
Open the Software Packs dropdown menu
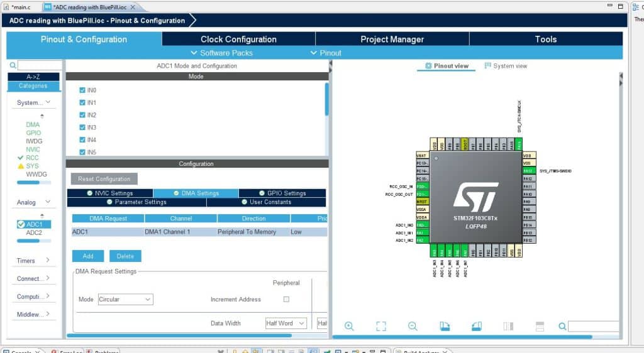click(x=222, y=53)
